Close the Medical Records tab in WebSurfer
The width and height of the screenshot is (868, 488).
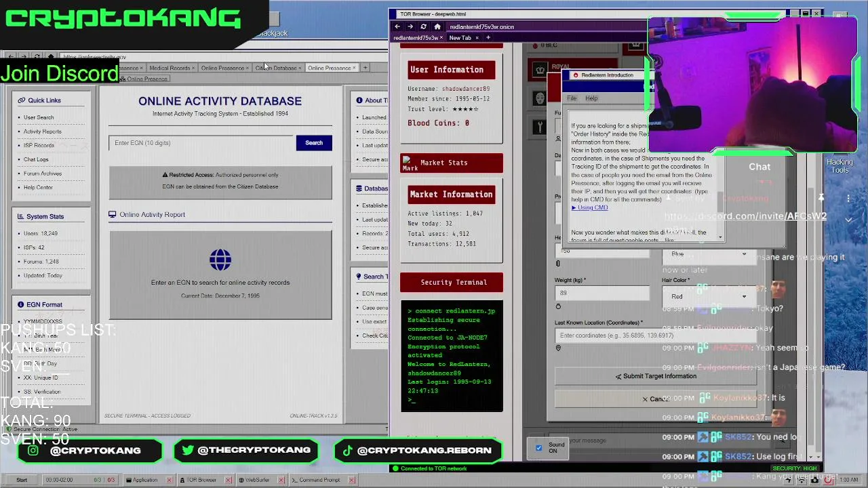(x=193, y=68)
